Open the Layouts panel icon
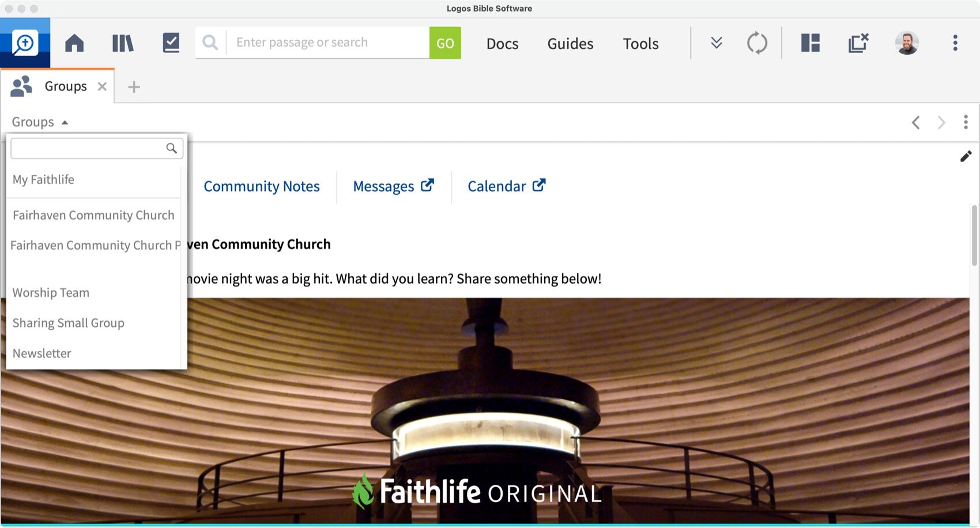980x528 pixels. (x=811, y=43)
